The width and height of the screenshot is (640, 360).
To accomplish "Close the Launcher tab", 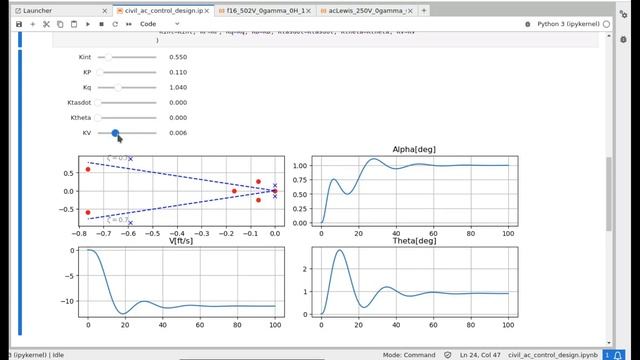I will coord(105,11).
